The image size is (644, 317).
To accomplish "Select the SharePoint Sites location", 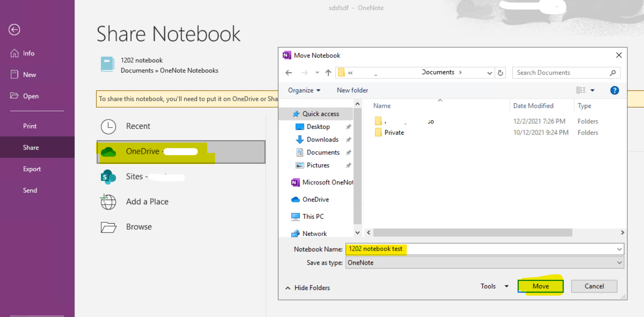I will coord(142,176).
